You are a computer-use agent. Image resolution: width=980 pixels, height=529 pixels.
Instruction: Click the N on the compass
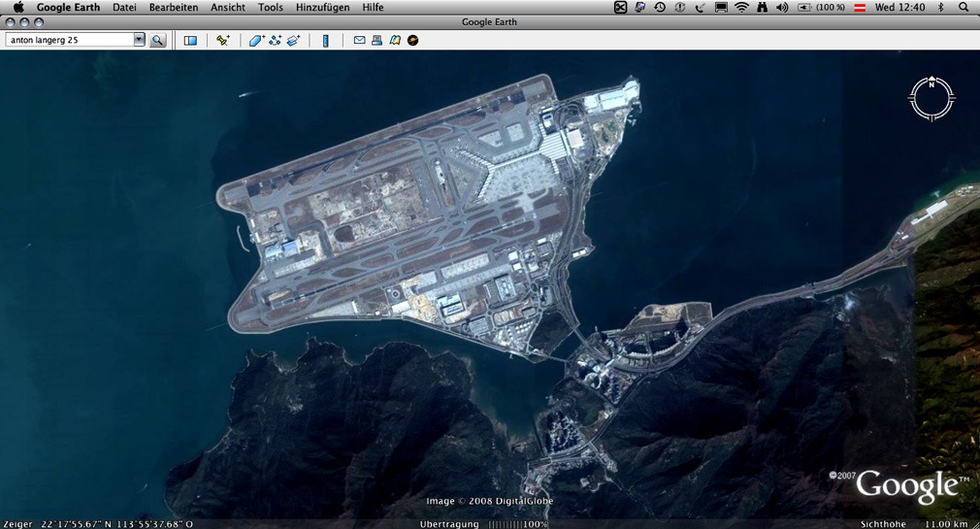[x=931, y=83]
